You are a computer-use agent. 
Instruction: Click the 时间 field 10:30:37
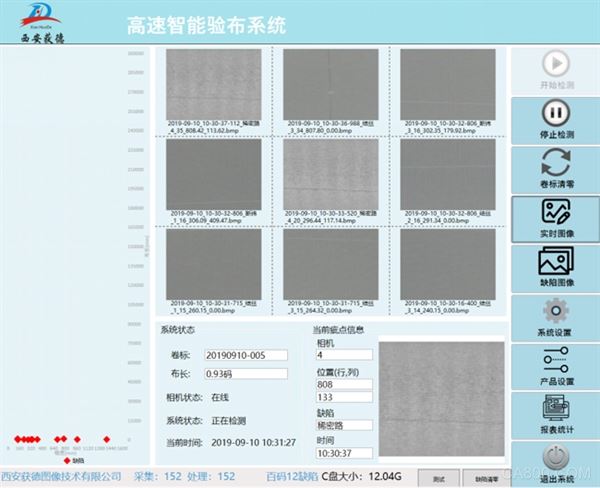[344, 453]
